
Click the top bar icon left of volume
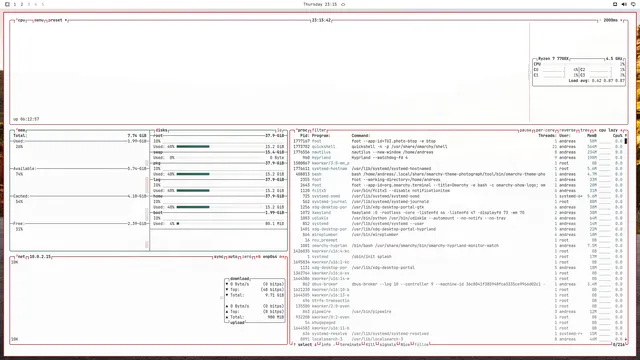[615, 4]
